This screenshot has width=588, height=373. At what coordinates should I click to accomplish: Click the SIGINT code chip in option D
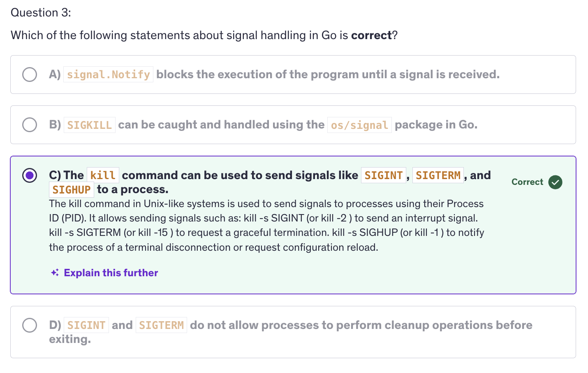coord(86,325)
